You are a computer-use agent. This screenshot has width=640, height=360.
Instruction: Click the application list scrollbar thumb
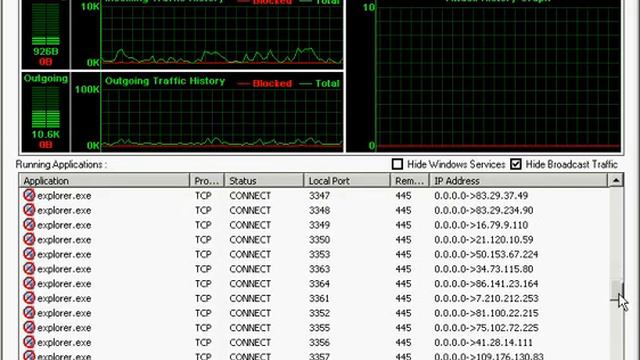click(x=616, y=291)
